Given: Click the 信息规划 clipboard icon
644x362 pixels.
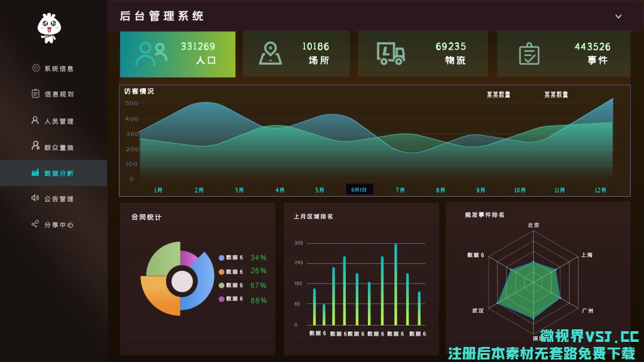Looking at the screenshot, I should pyautogui.click(x=36, y=94).
